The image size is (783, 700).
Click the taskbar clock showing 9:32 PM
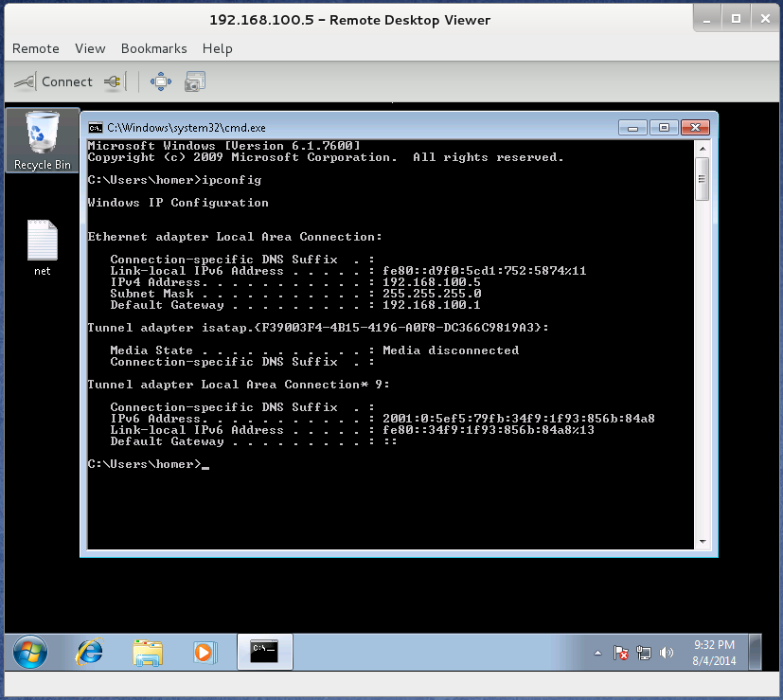[x=714, y=653]
